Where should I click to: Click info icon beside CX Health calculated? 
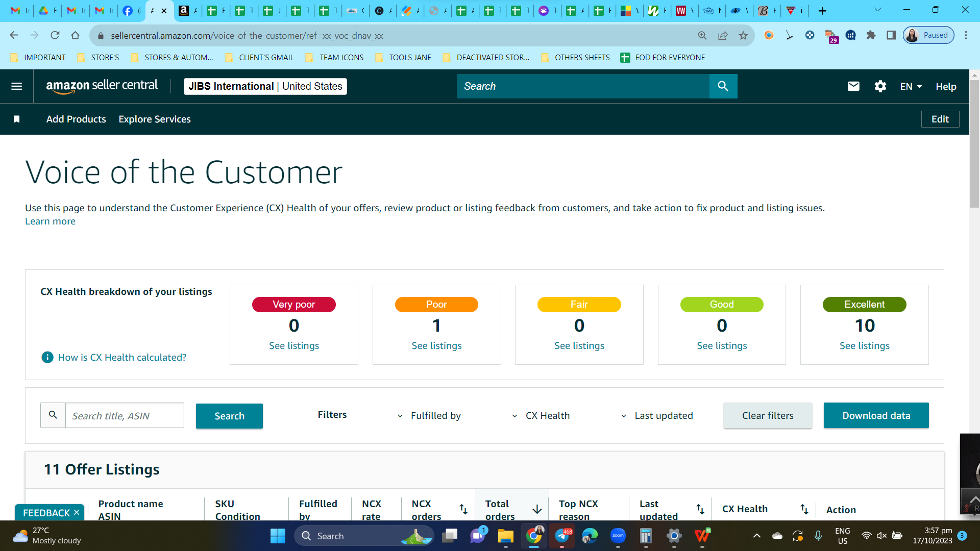47,357
